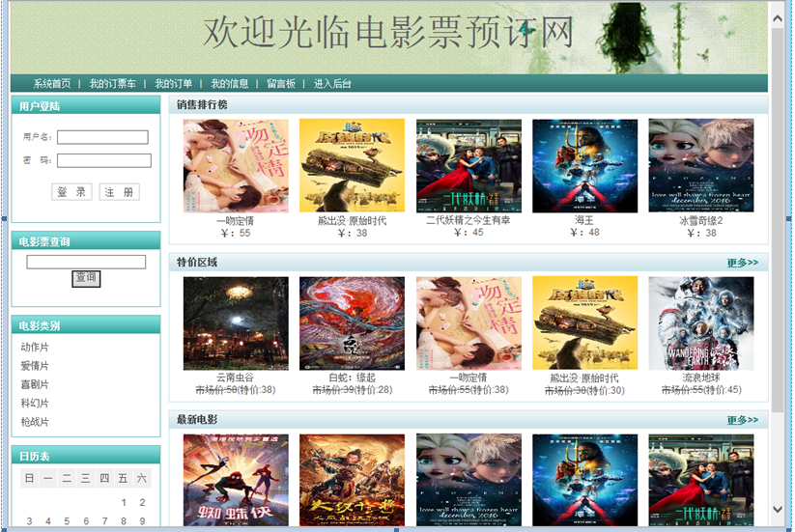Click the 注册 button
The width and height of the screenshot is (795, 532).
coord(119,192)
